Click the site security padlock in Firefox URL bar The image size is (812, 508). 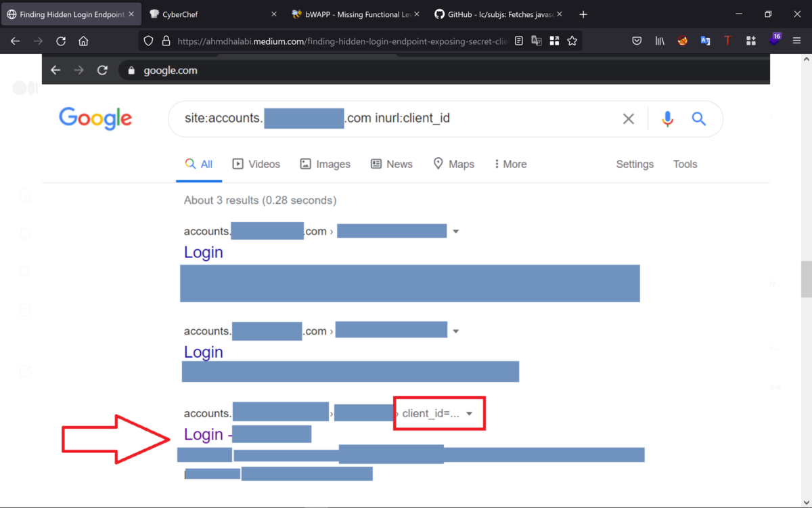(166, 41)
